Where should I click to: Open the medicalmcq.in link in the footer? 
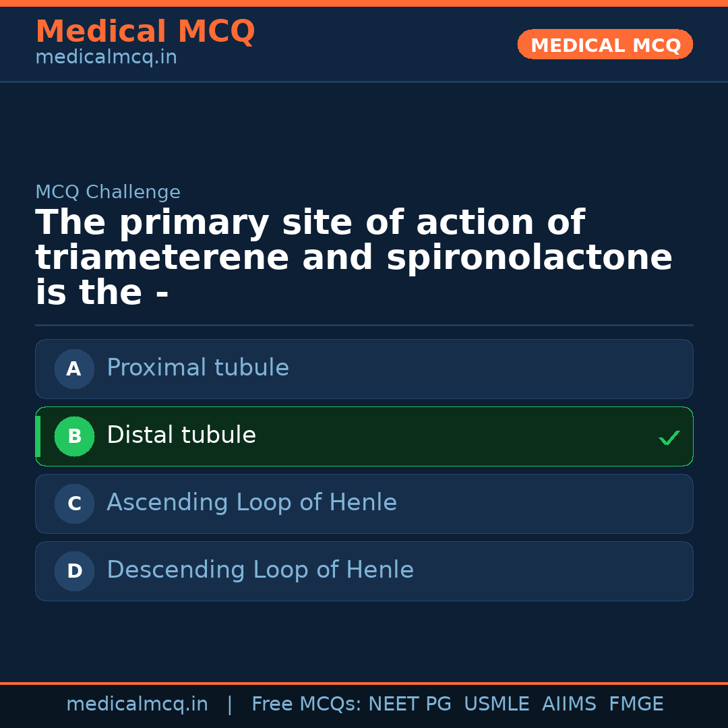pyautogui.click(x=137, y=704)
